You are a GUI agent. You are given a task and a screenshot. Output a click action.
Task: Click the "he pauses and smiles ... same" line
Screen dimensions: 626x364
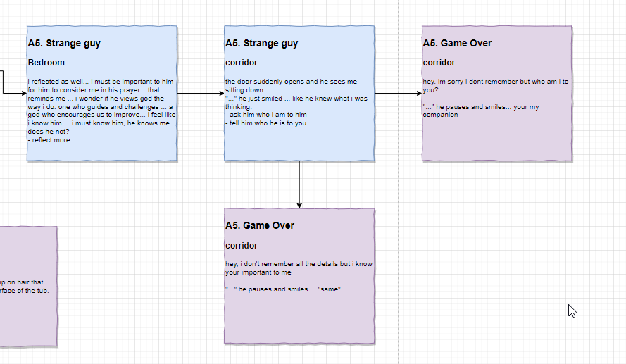(x=283, y=289)
